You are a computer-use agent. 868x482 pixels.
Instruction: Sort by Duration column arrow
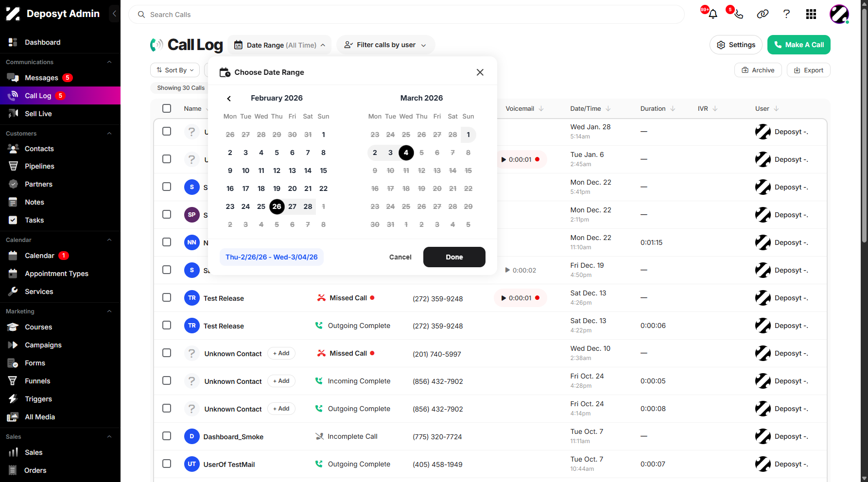click(x=673, y=109)
